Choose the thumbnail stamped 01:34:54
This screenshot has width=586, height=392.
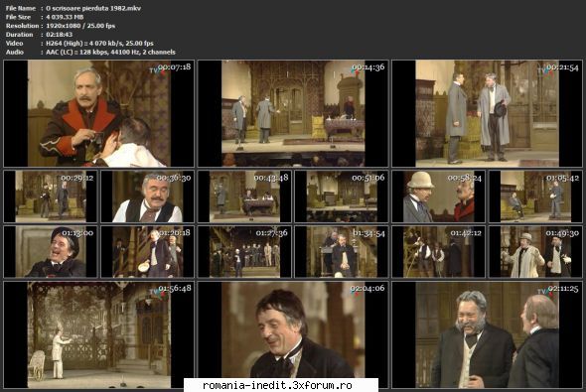tap(342, 252)
